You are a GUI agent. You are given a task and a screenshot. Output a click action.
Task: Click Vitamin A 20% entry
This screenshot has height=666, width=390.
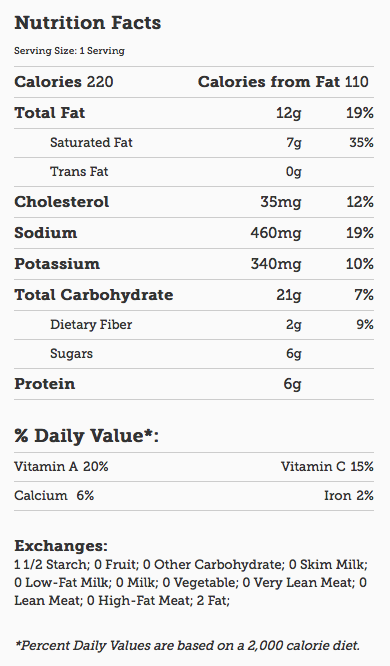[x=61, y=466]
